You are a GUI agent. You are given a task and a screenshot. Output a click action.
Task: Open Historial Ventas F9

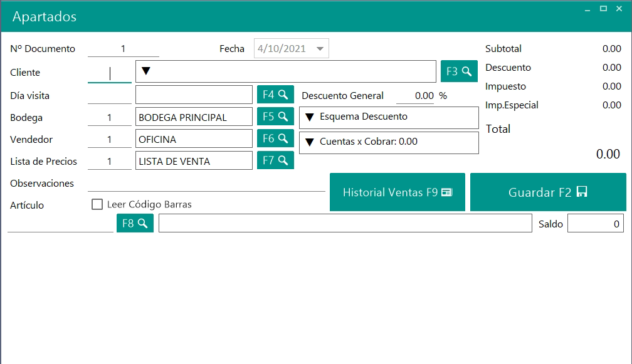point(397,192)
